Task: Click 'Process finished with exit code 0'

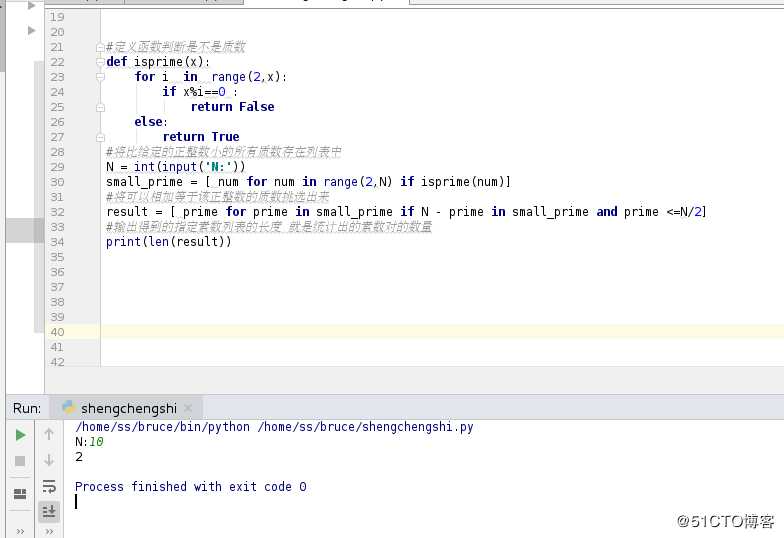Action: pos(190,486)
